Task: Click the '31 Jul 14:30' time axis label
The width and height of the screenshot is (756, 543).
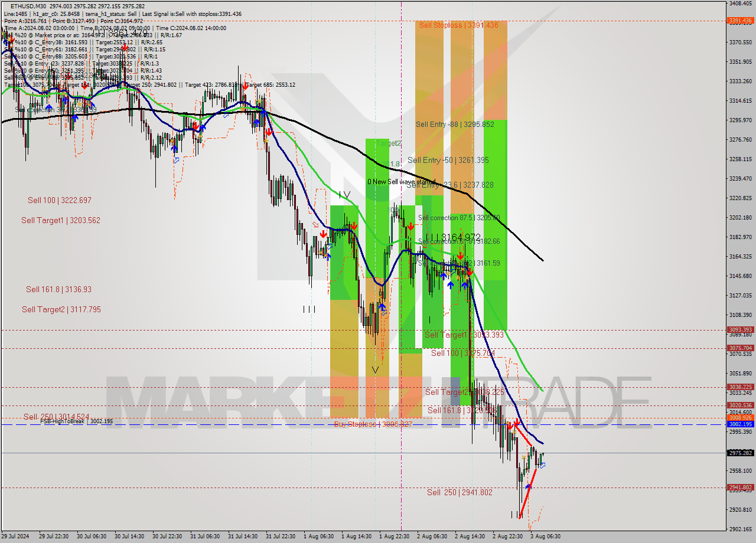Action: 243,537
